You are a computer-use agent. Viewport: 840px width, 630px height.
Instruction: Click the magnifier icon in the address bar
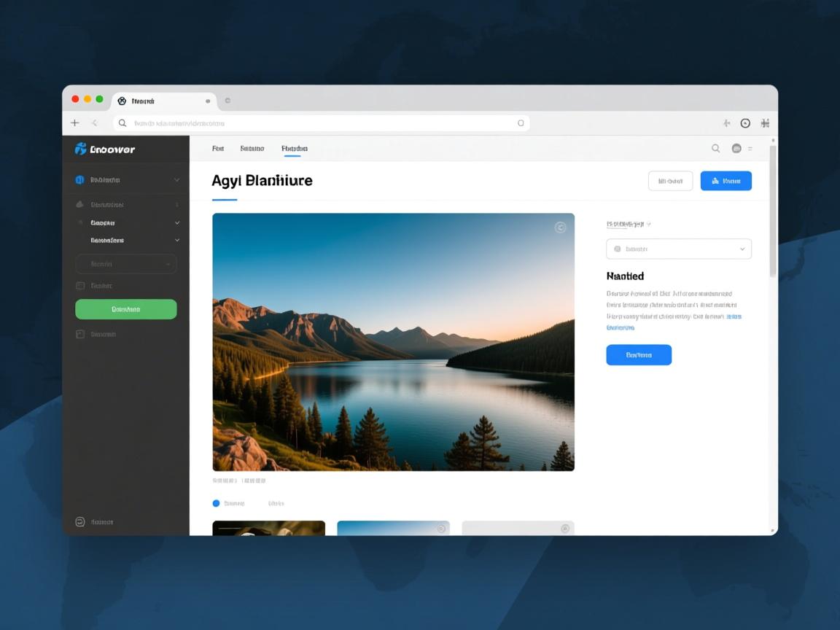pos(122,123)
